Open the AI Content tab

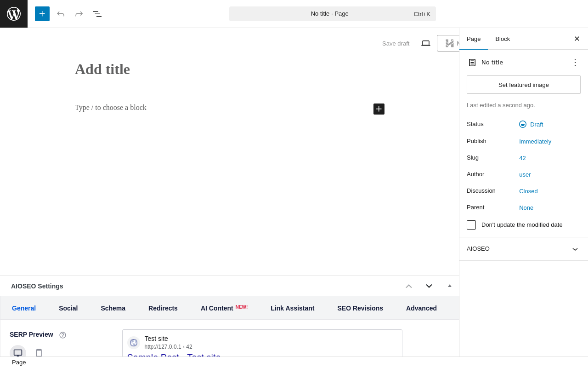coord(224,308)
